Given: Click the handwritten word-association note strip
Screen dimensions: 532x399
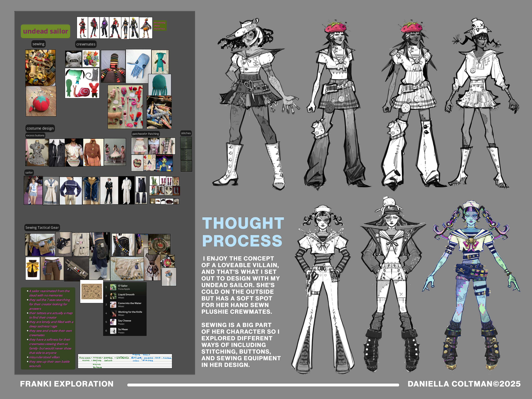Looking at the screenshot, I should 125,361.
